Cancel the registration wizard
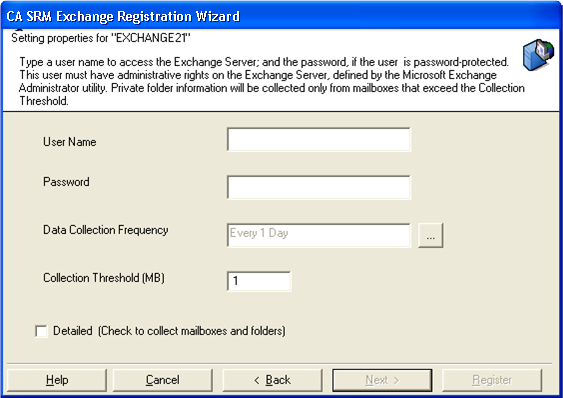The width and height of the screenshot is (563, 398). point(163,380)
